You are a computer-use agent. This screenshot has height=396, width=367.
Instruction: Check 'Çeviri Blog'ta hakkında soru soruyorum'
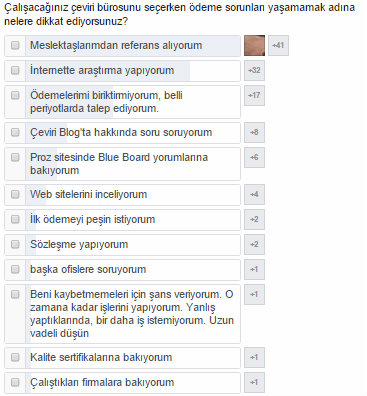pos(15,132)
